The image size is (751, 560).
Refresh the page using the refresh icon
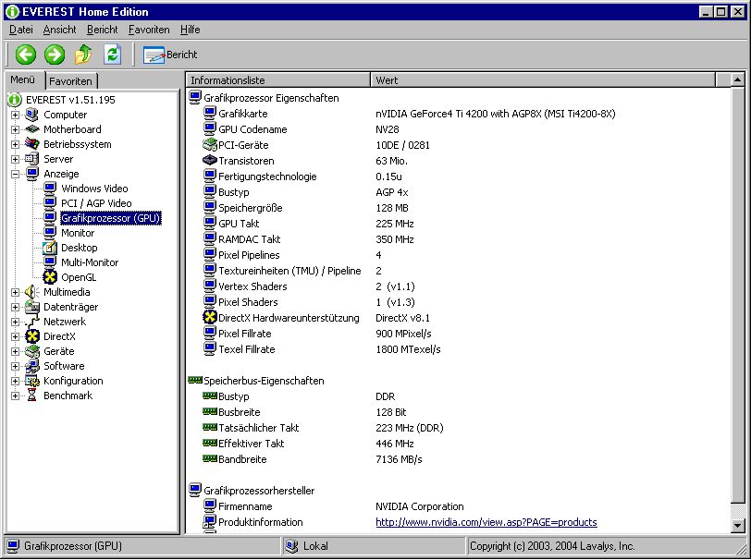(112, 55)
